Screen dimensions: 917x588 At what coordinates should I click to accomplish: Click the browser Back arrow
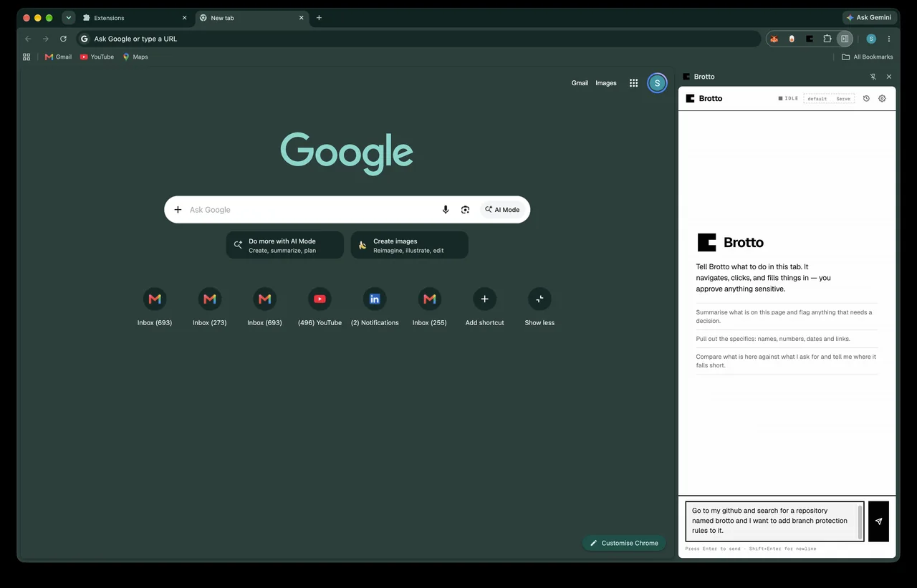(x=28, y=39)
